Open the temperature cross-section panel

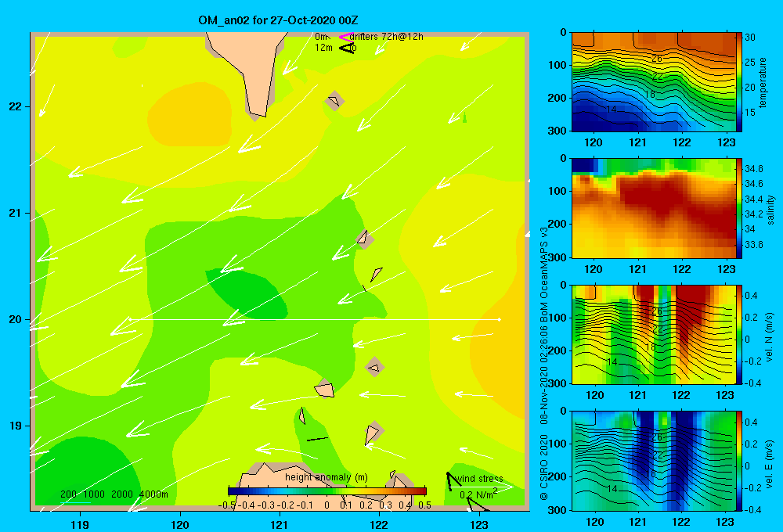[x=653, y=82]
